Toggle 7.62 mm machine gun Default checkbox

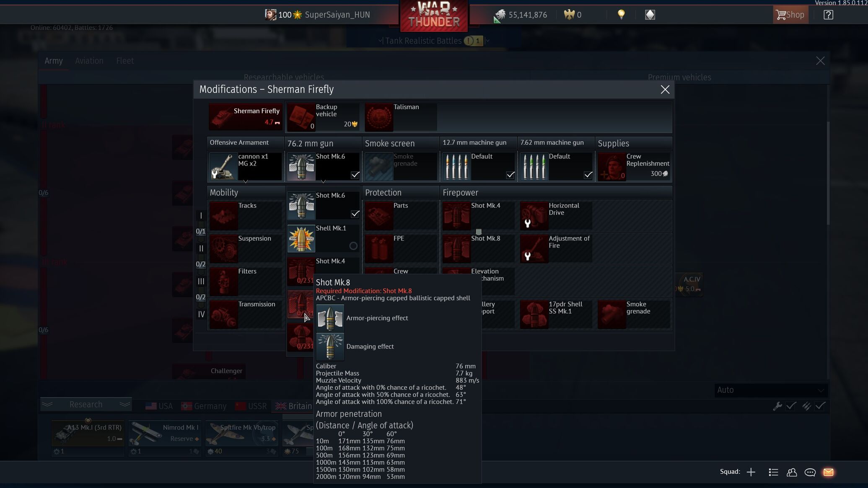(x=588, y=175)
